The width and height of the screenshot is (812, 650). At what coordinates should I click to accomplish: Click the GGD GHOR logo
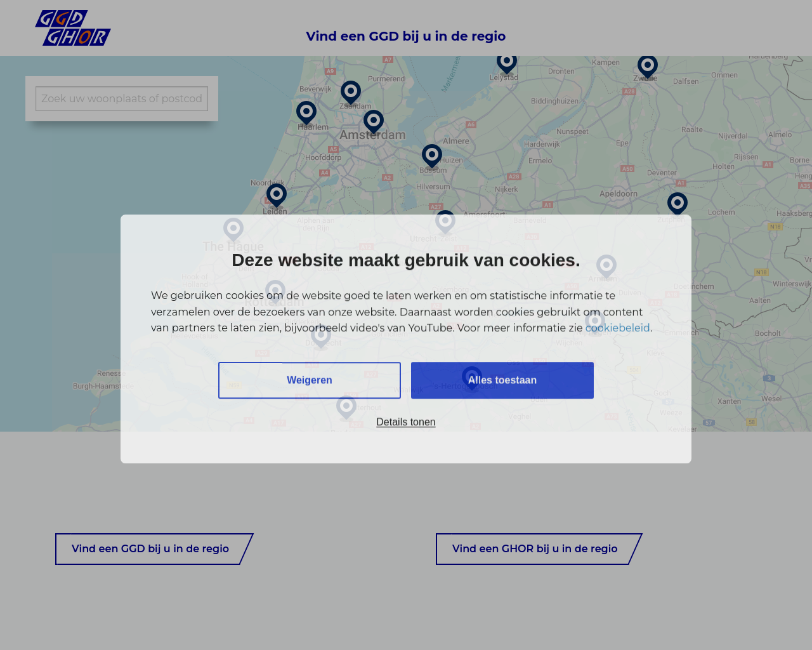[x=73, y=28]
